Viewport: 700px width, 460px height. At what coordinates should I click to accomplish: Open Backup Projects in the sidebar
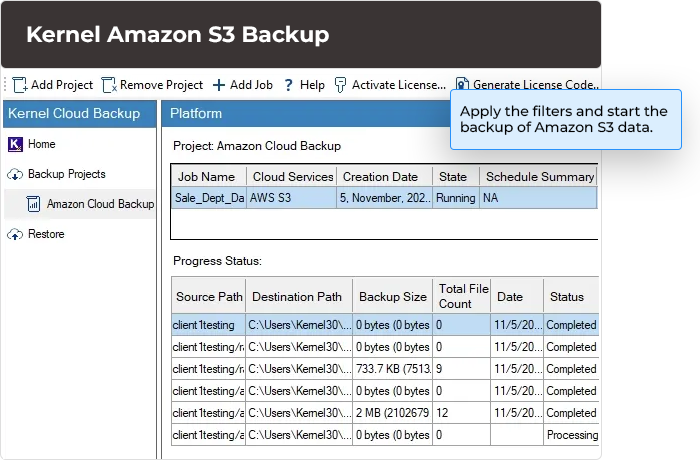[x=67, y=174]
